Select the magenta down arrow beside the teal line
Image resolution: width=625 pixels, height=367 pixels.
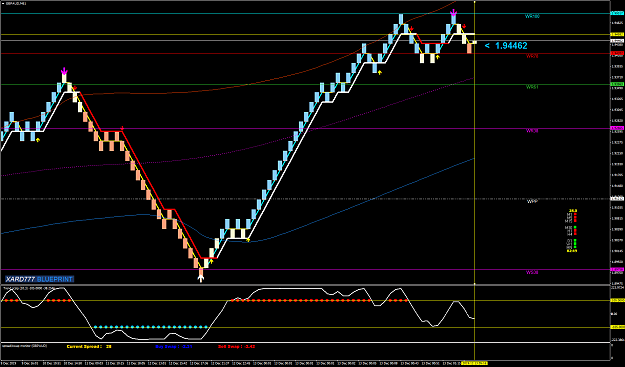click(x=453, y=13)
